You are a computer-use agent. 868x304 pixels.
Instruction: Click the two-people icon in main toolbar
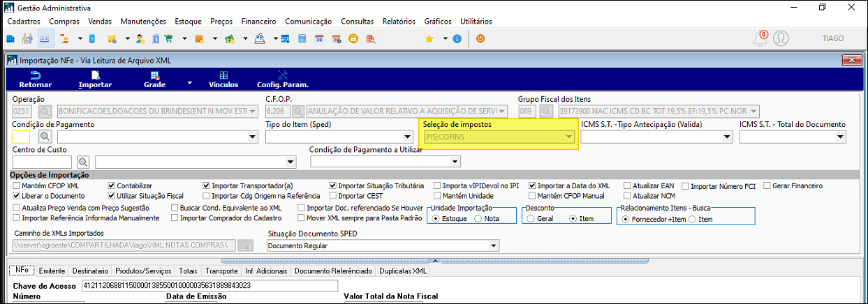[x=27, y=38]
